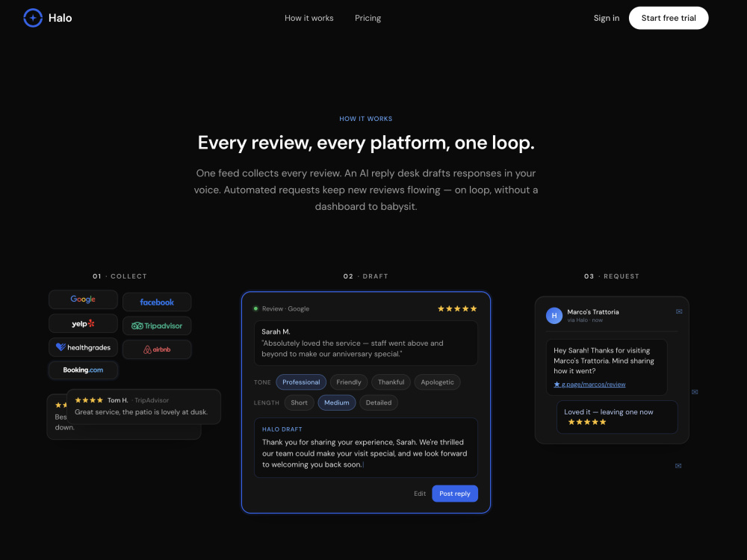
Task: Click the green status dot beside Review · Google
Action: coord(255,308)
